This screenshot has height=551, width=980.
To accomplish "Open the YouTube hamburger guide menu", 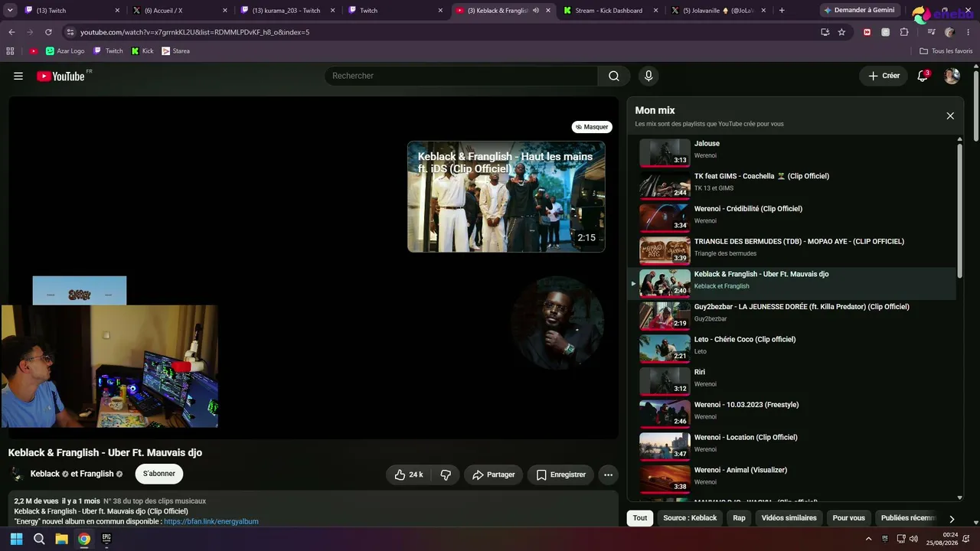I will click(18, 76).
